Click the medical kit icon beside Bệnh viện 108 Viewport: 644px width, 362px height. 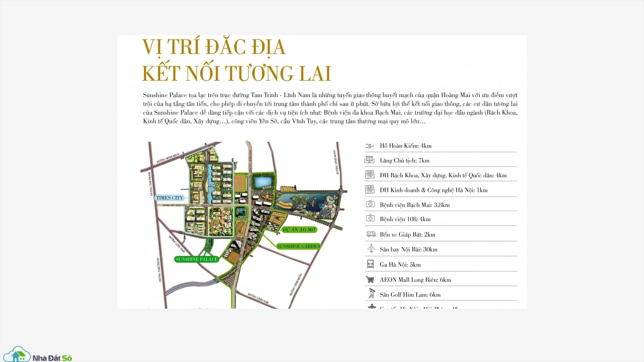[370, 219]
